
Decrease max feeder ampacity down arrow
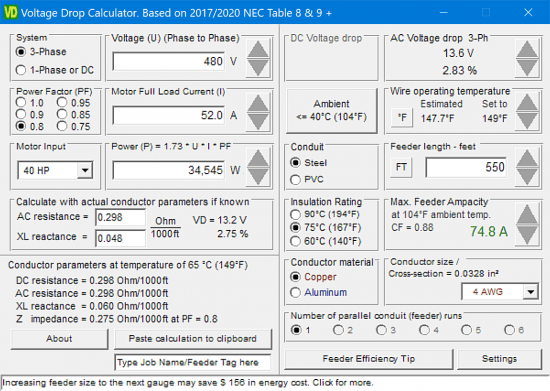coord(527,235)
